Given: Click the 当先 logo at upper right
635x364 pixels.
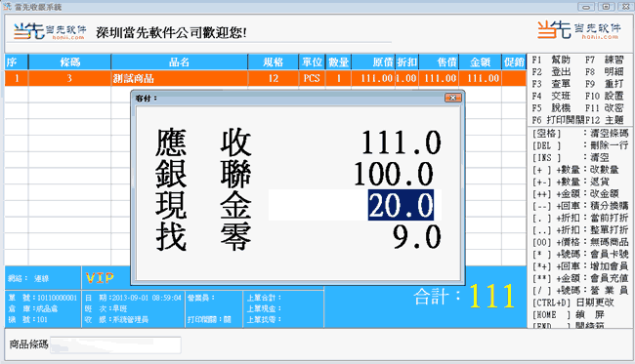Looking at the screenshot, I should (579, 30).
